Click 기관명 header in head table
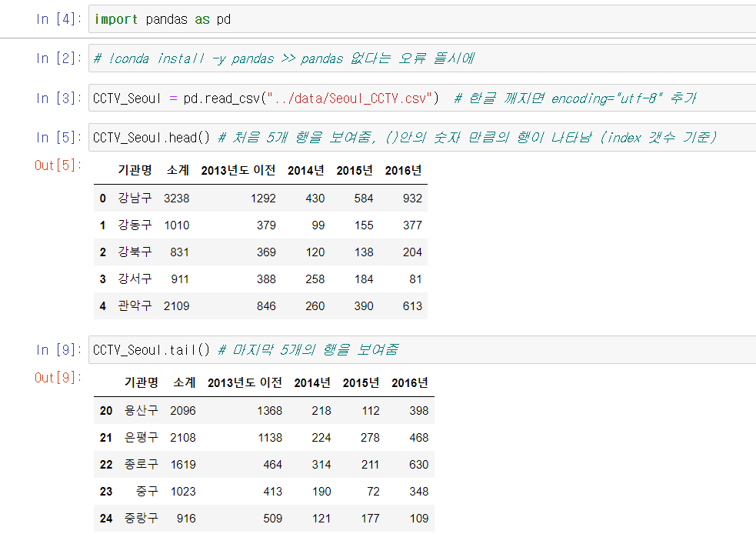This screenshot has height=534, width=756. tap(135, 170)
